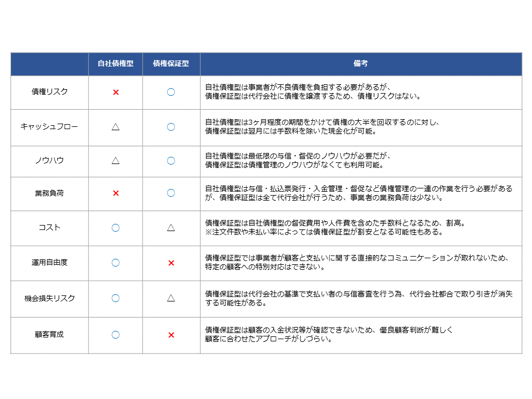Click the △ symbol in the キャッシュフロー row
Screen dimensions: 532x399
click(x=115, y=127)
